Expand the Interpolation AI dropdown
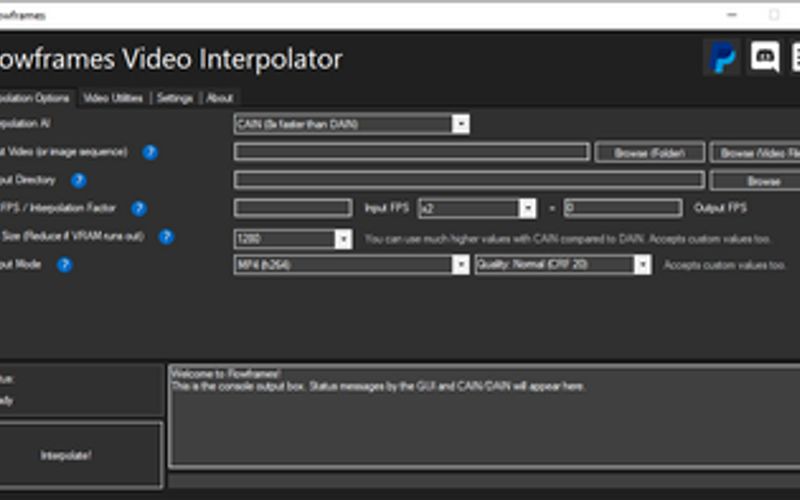 (460, 124)
